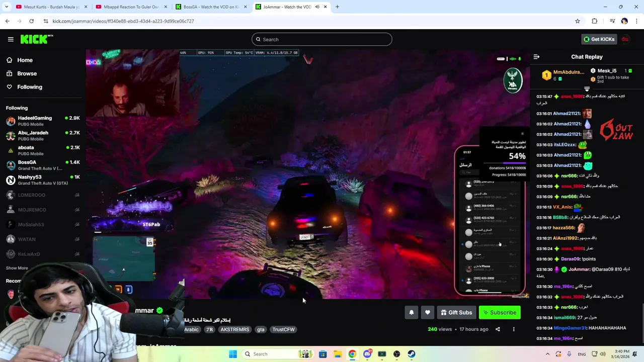Open HadeelGaming channel in Following list
Viewport: 644px width, 362px height.
point(43,121)
